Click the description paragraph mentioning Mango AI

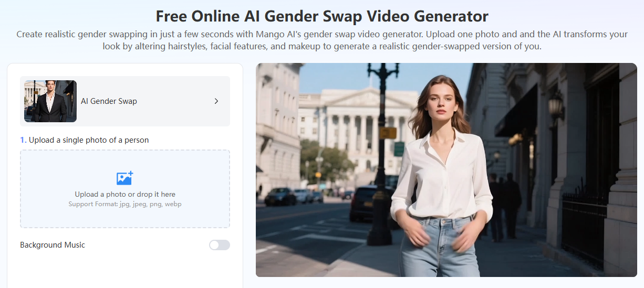[322, 40]
